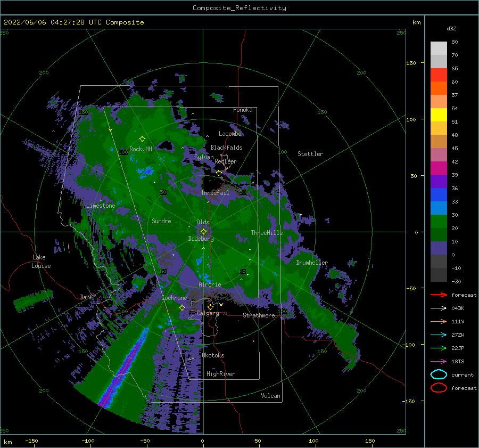Click the cyan 27ZW arrow icon
479x448 pixels.
(x=439, y=335)
